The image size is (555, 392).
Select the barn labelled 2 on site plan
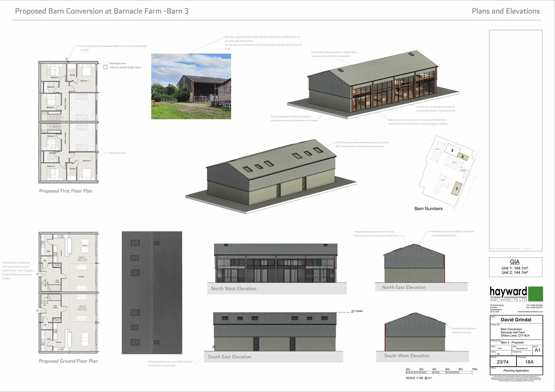point(452,150)
